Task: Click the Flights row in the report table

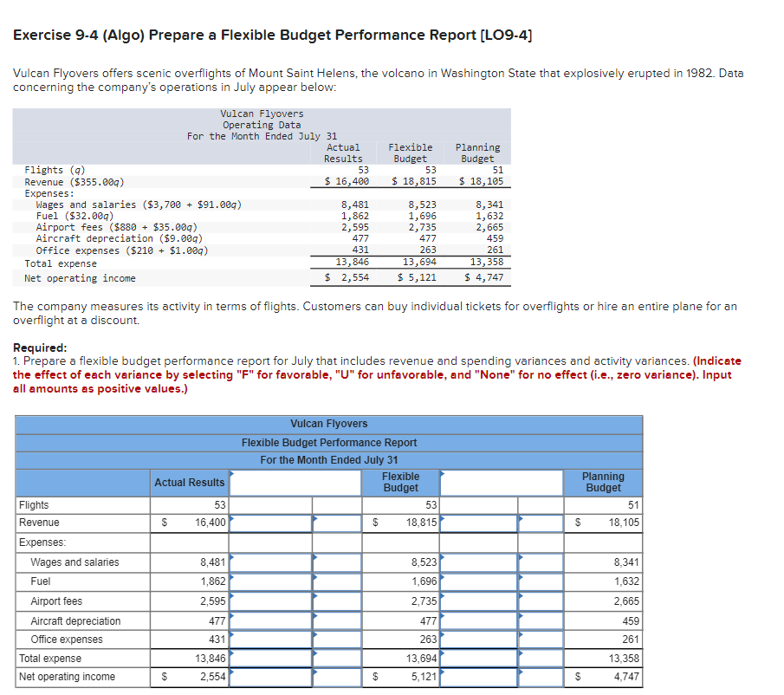Action: [82, 504]
